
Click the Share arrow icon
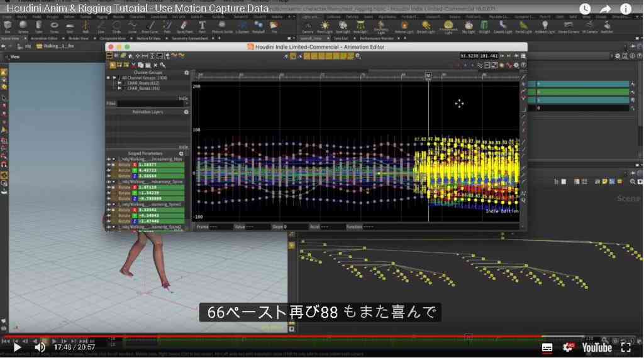pyautogui.click(x=606, y=9)
